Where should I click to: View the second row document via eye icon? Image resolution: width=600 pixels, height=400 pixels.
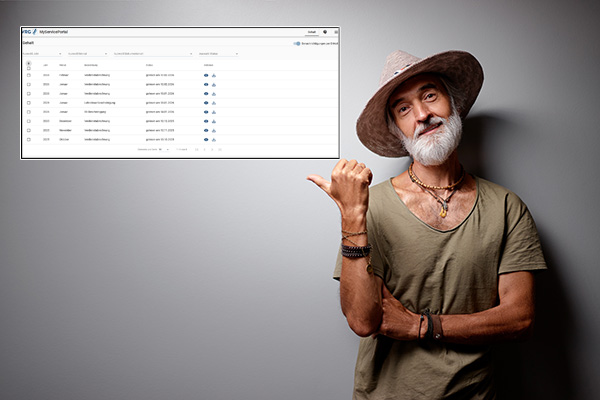(206, 84)
